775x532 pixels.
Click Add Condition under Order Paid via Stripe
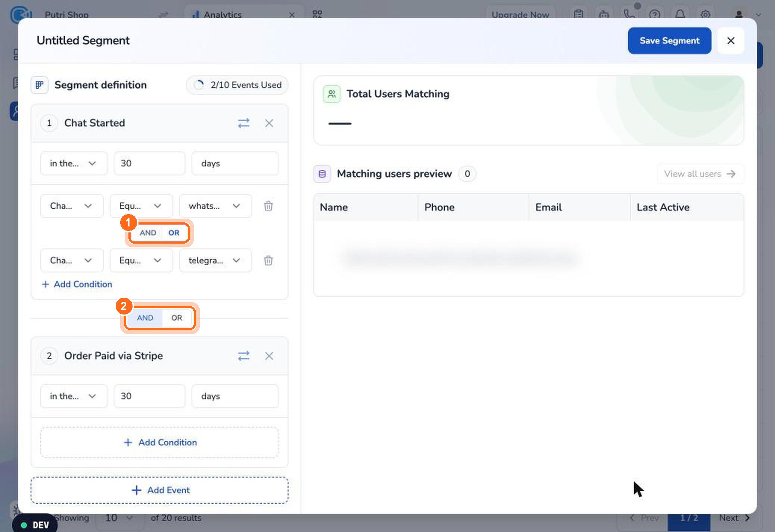click(x=160, y=442)
